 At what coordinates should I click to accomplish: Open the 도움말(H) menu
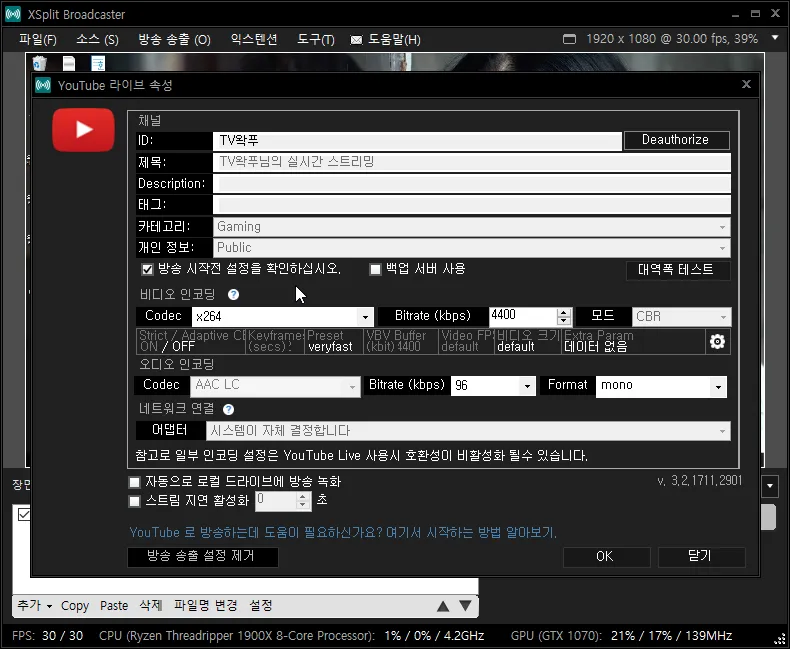point(394,39)
